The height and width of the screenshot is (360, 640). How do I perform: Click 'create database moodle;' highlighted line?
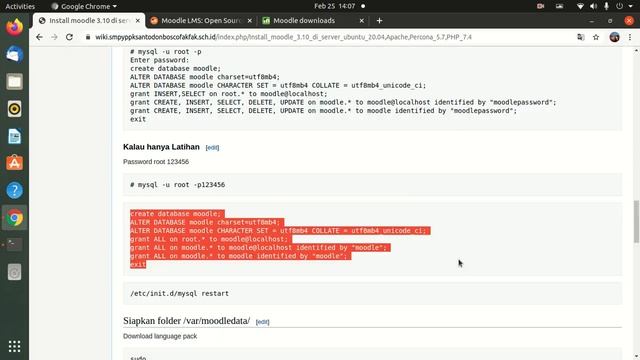click(x=176, y=214)
